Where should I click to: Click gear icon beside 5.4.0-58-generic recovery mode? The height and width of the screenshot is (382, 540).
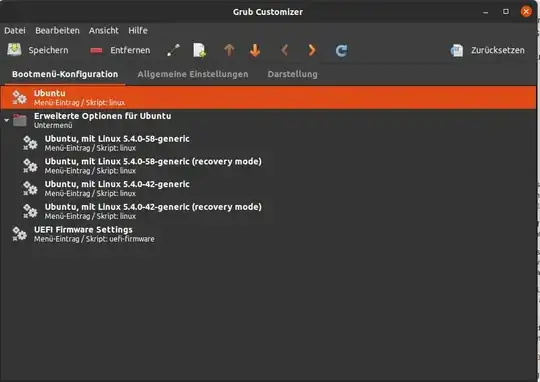[30, 166]
